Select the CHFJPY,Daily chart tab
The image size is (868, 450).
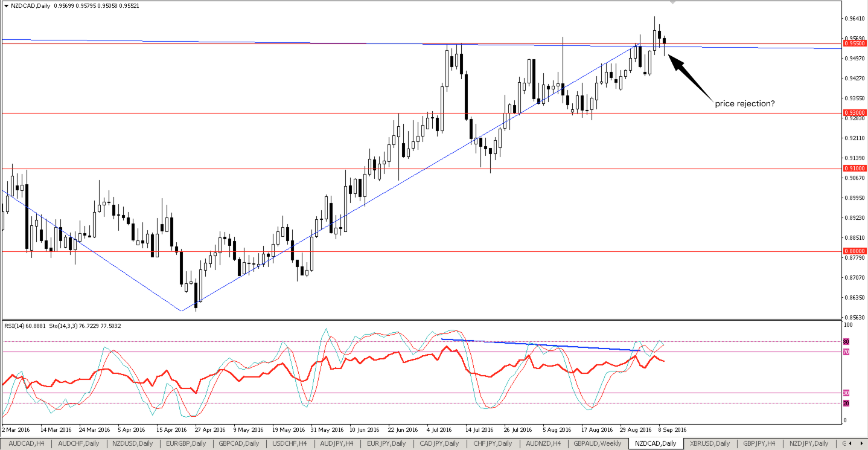(x=493, y=444)
